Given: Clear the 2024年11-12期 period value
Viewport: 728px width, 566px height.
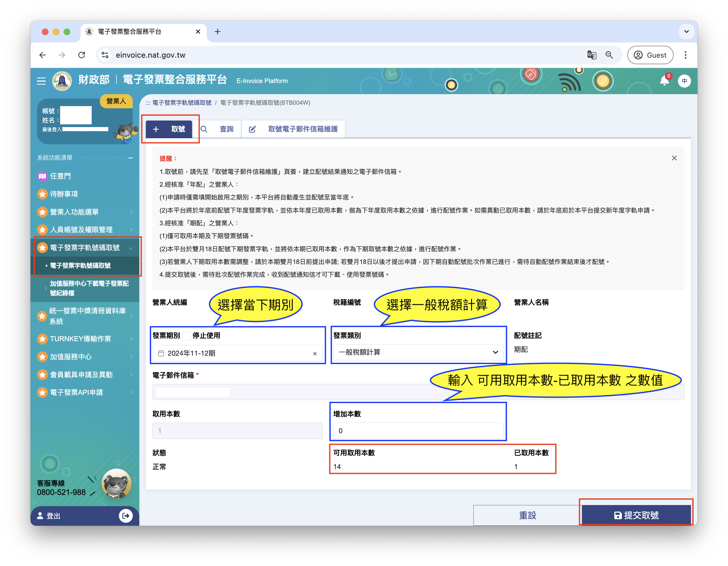Looking at the screenshot, I should 315,354.
